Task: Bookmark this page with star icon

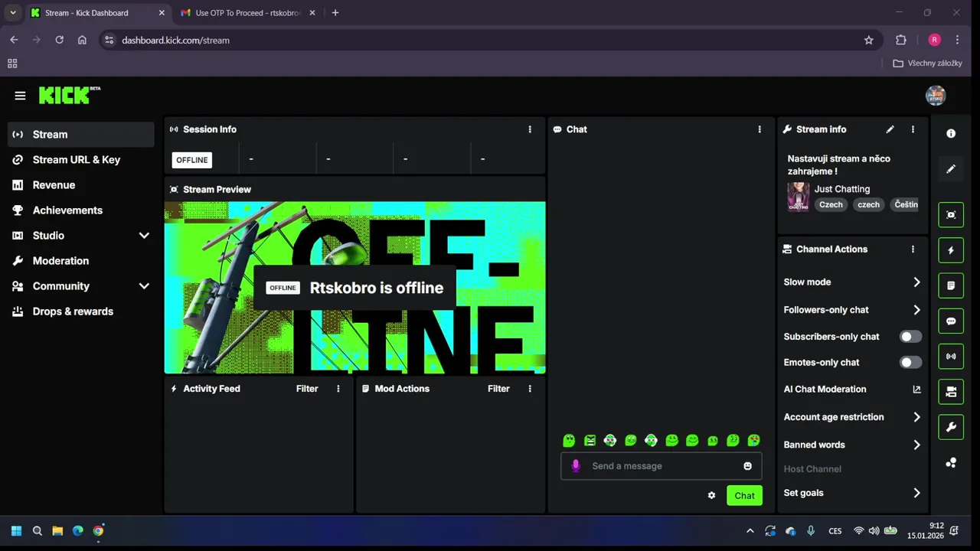Action: pos(869,40)
